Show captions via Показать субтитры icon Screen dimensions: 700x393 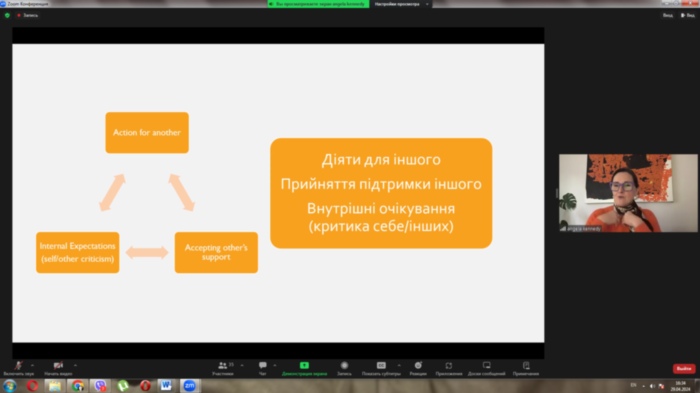[x=381, y=365]
